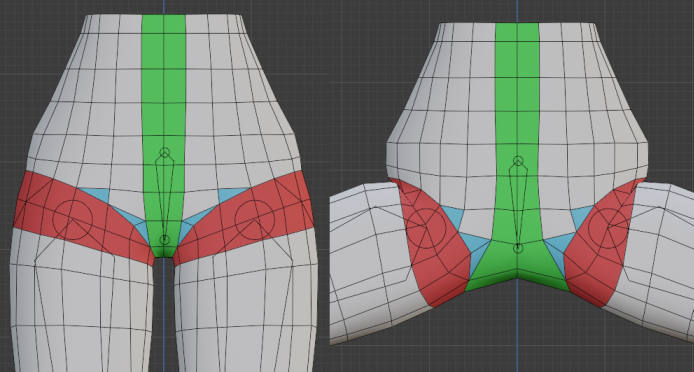Select large thigh joint circle on standing mesh's screen-left hip
Screen dimensions: 694x372
point(73,220)
